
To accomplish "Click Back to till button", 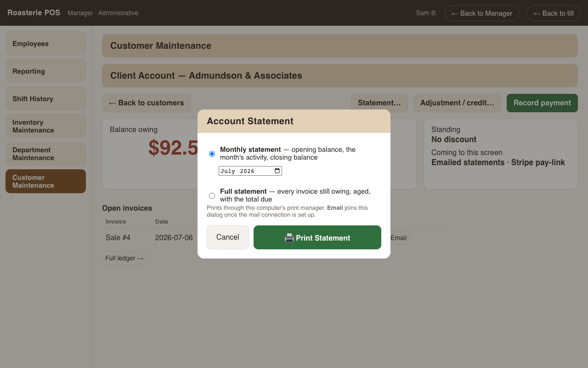I will (554, 13).
